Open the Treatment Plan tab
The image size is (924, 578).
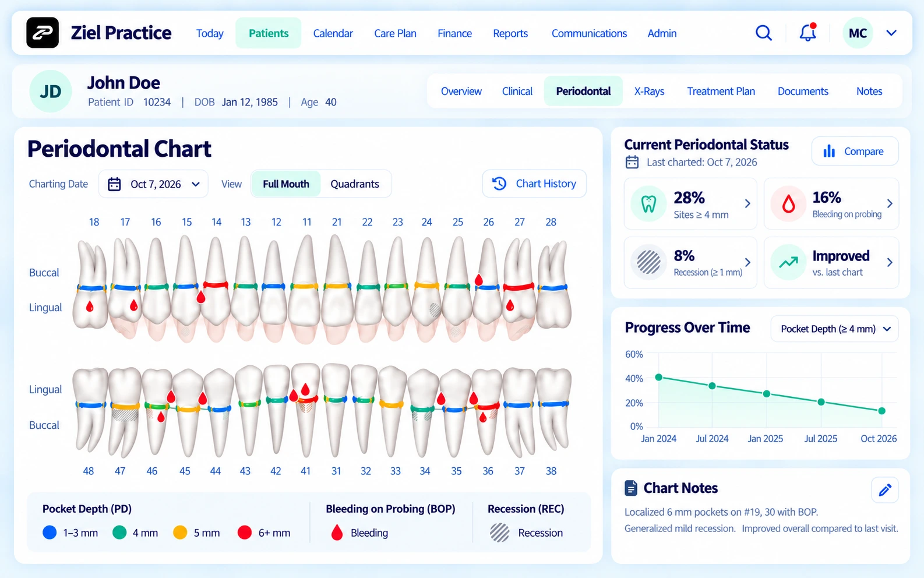click(x=721, y=91)
